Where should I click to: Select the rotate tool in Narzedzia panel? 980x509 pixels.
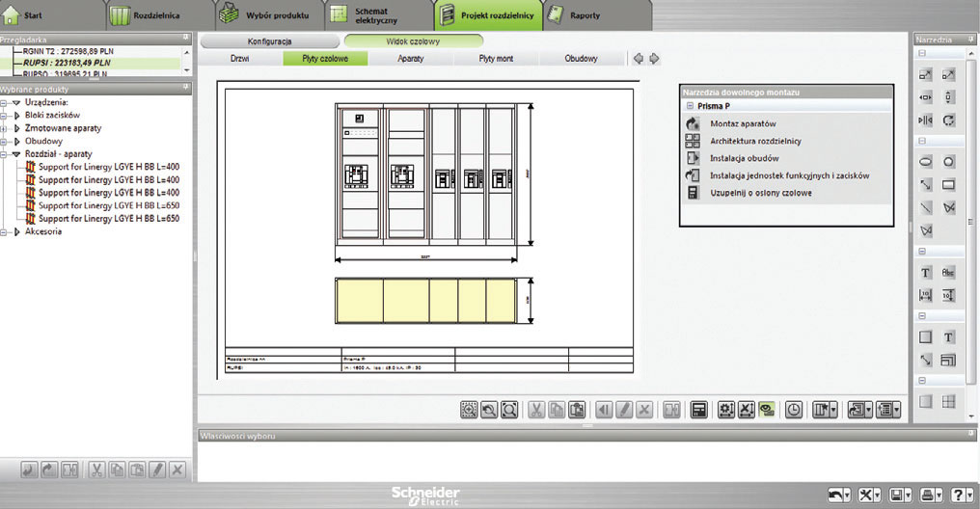(948, 120)
